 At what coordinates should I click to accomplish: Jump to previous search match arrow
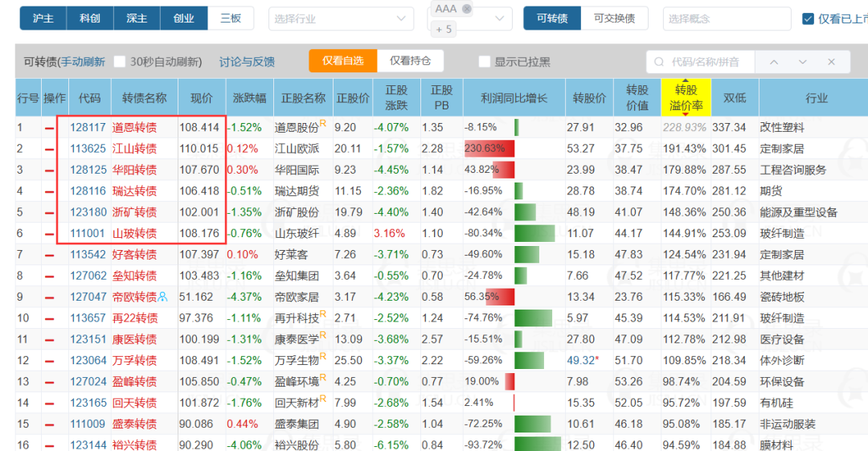[774, 62]
